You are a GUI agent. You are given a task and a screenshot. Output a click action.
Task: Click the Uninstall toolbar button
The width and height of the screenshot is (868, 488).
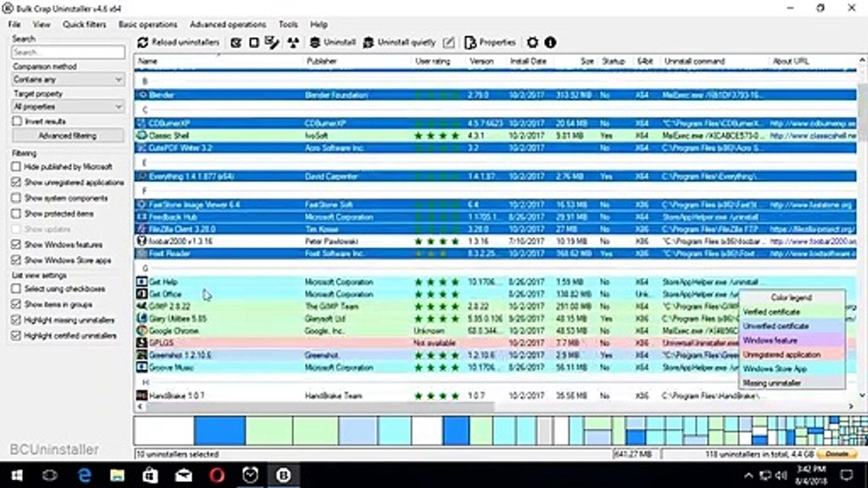click(x=333, y=42)
